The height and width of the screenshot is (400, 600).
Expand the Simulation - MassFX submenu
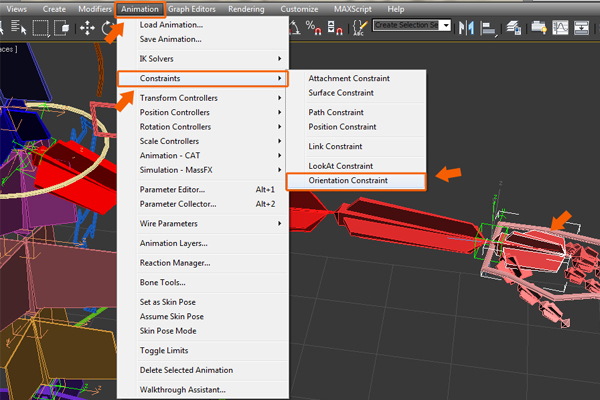tap(203, 170)
